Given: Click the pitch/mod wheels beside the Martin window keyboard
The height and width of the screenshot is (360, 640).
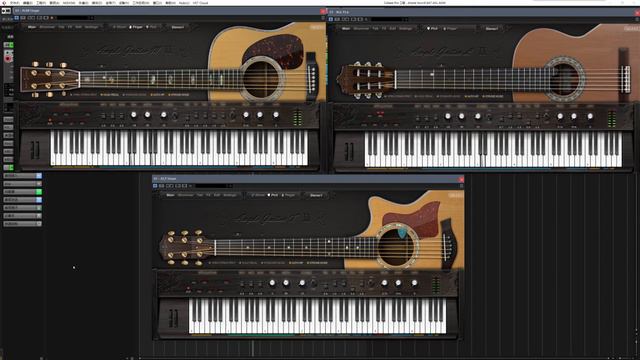Looking at the screenshot, I should point(35,150).
